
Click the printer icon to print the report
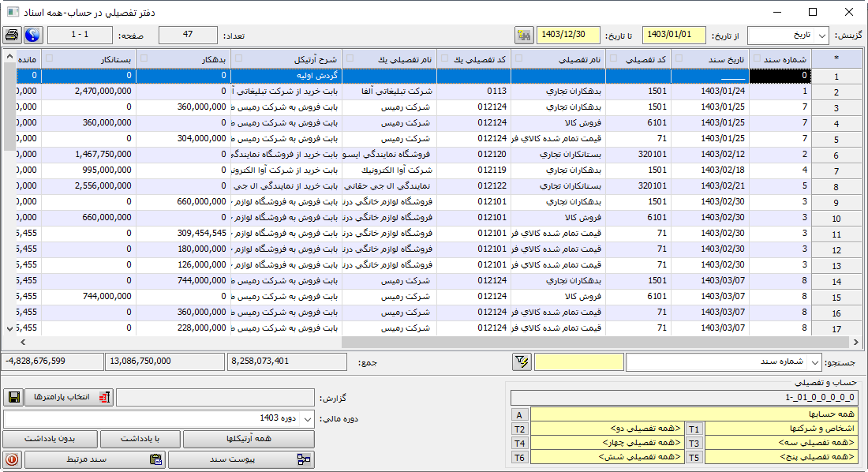click(11, 35)
